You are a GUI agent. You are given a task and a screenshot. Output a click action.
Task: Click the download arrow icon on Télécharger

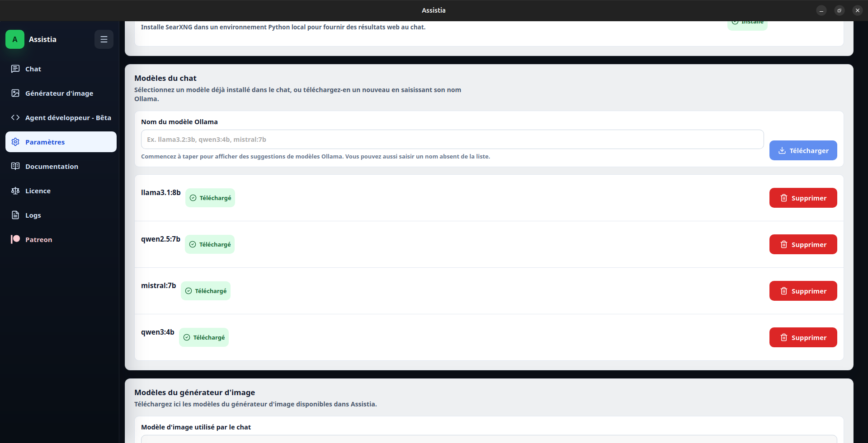click(782, 150)
